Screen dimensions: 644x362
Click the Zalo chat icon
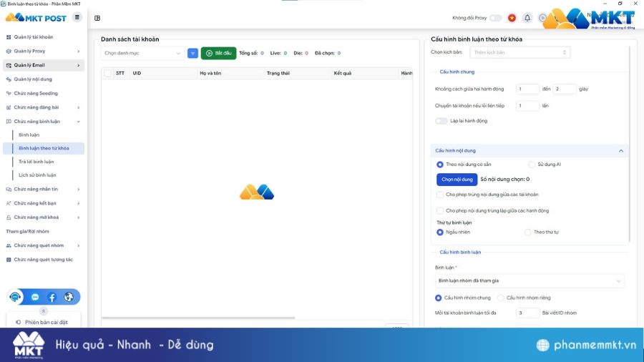tap(35, 297)
